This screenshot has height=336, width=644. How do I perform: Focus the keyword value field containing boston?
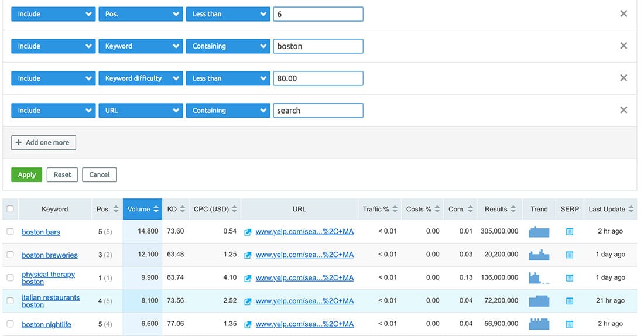pos(318,46)
